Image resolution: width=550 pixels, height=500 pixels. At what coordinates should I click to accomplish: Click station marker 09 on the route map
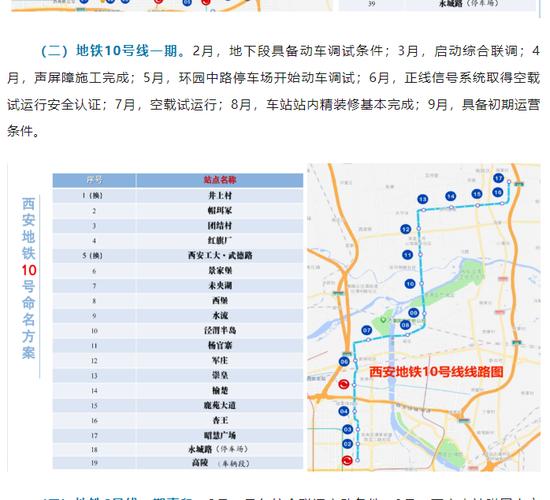(414, 313)
